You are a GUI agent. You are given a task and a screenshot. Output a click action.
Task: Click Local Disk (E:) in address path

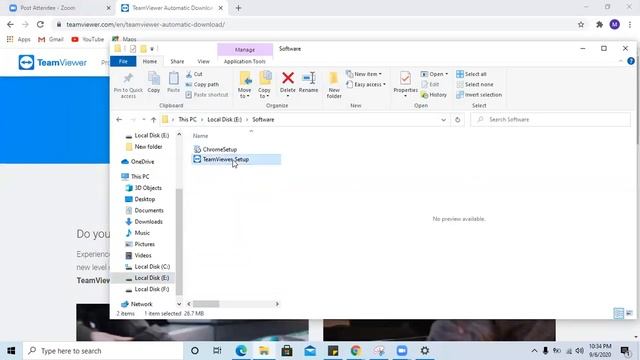click(x=224, y=120)
